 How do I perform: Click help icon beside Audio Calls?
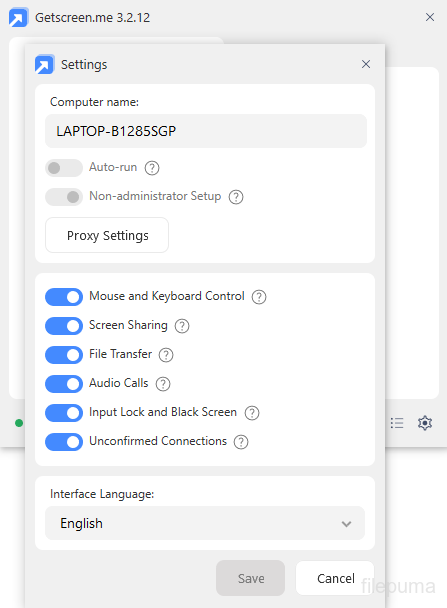[x=163, y=384]
